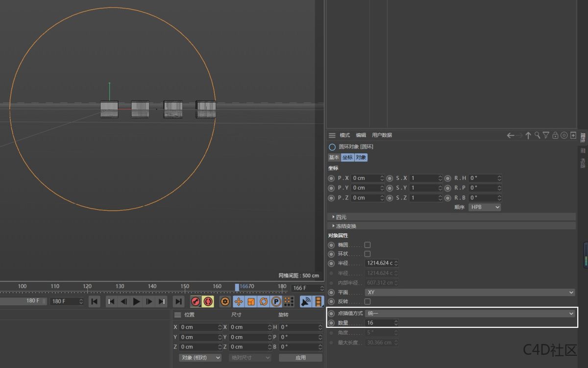Toggle autokeying in the timeline toolbar
588x368 pixels.
208,301
